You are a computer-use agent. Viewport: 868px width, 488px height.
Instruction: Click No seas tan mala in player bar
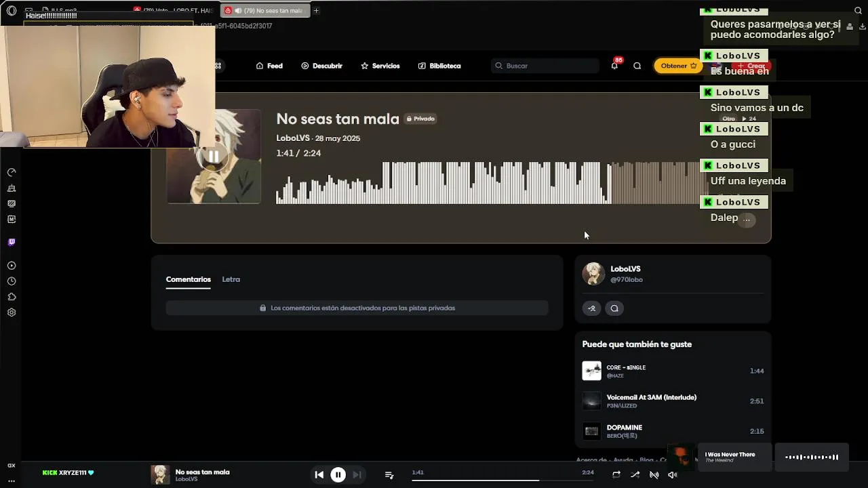pyautogui.click(x=202, y=472)
